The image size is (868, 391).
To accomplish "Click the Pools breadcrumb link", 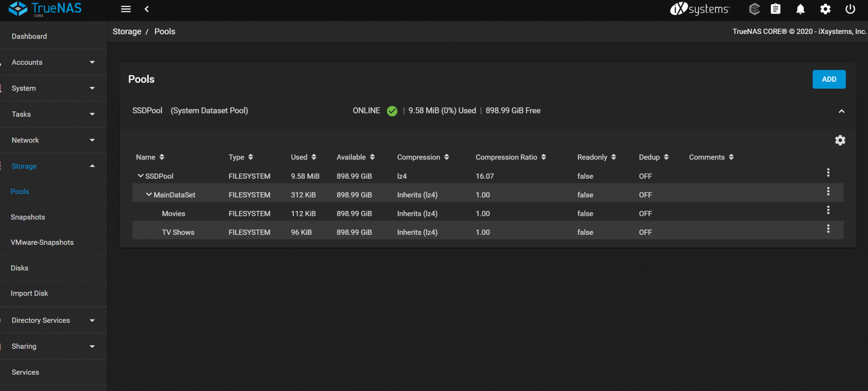I will point(165,32).
